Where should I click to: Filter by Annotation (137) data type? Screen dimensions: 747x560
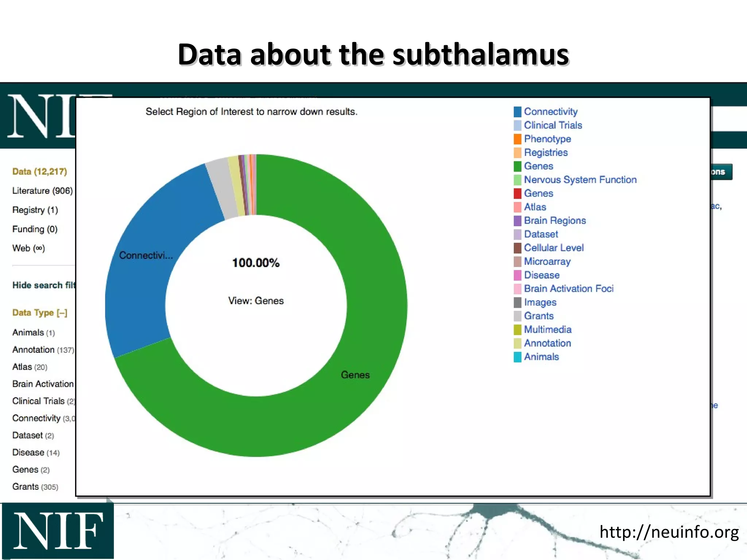pos(43,350)
